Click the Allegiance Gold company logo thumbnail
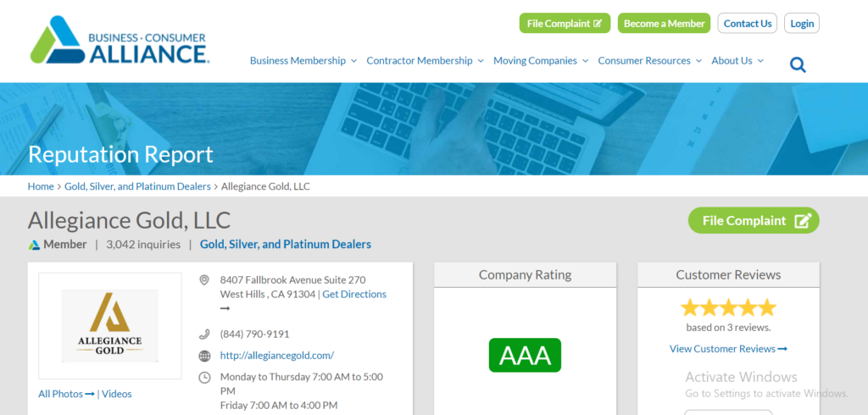 110,326
